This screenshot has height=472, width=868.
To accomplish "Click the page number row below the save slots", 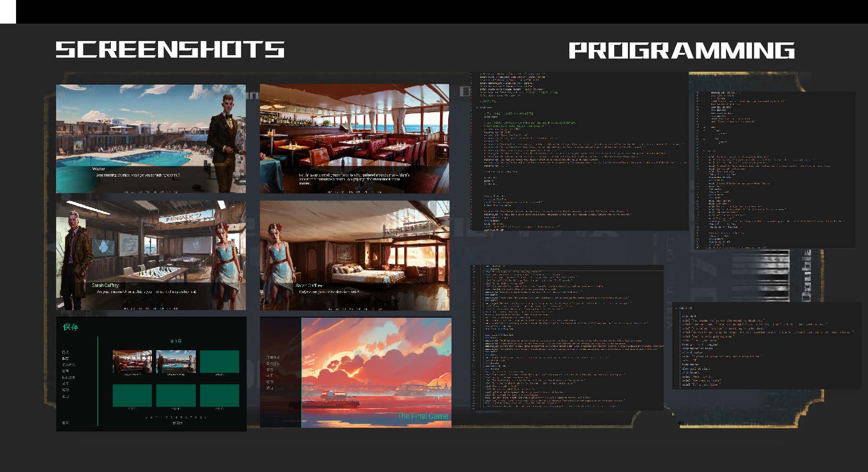I will [175, 418].
